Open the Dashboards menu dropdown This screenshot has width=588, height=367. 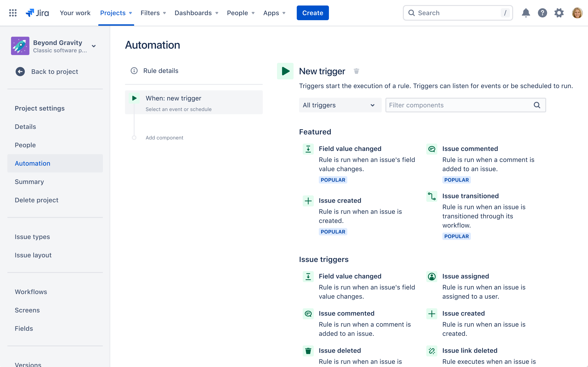[196, 13]
